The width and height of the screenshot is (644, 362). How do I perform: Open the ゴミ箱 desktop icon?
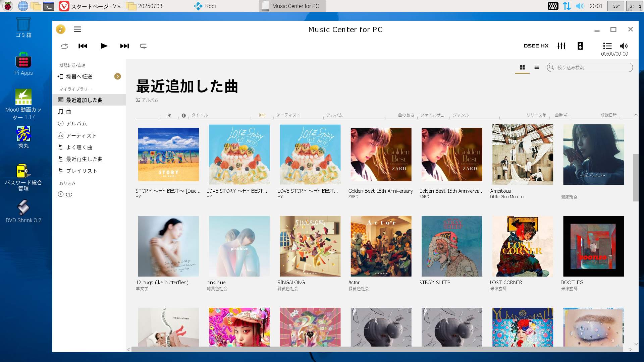[x=23, y=28]
